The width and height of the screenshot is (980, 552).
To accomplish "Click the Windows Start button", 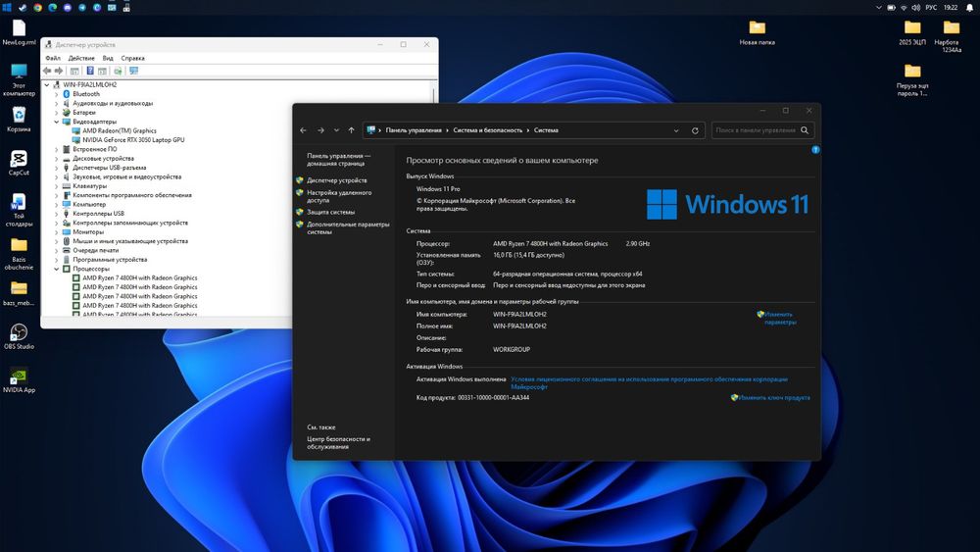I will [x=8, y=7].
